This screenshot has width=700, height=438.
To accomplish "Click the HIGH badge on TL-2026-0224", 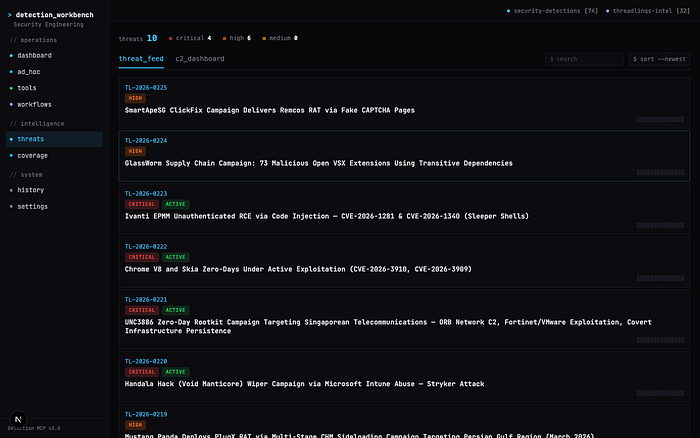I will click(x=135, y=151).
